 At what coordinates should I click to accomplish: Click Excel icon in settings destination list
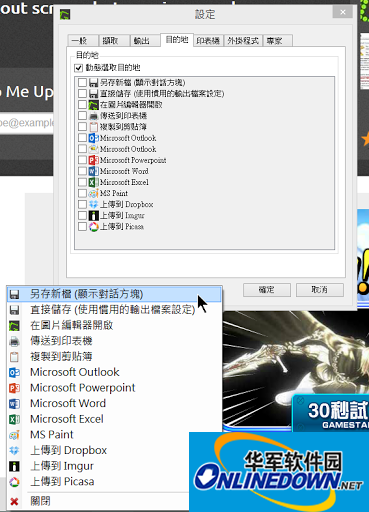point(94,182)
